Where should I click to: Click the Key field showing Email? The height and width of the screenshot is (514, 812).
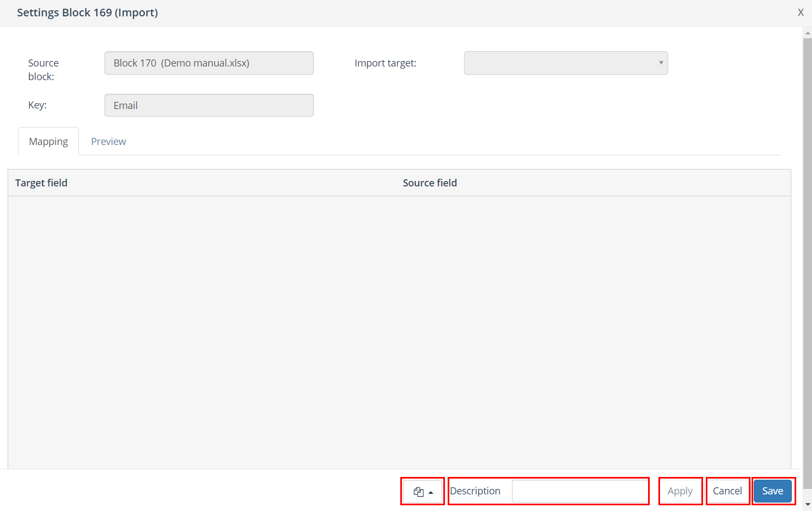point(209,106)
